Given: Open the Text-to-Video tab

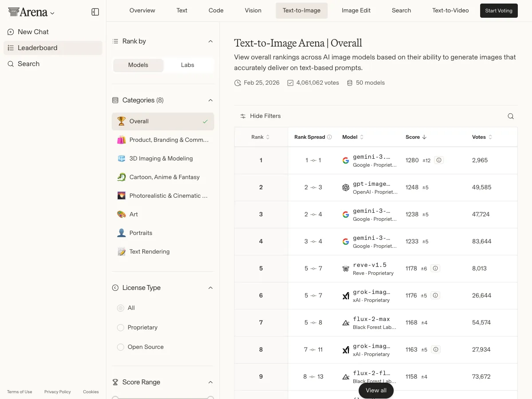Looking at the screenshot, I should tap(450, 10).
